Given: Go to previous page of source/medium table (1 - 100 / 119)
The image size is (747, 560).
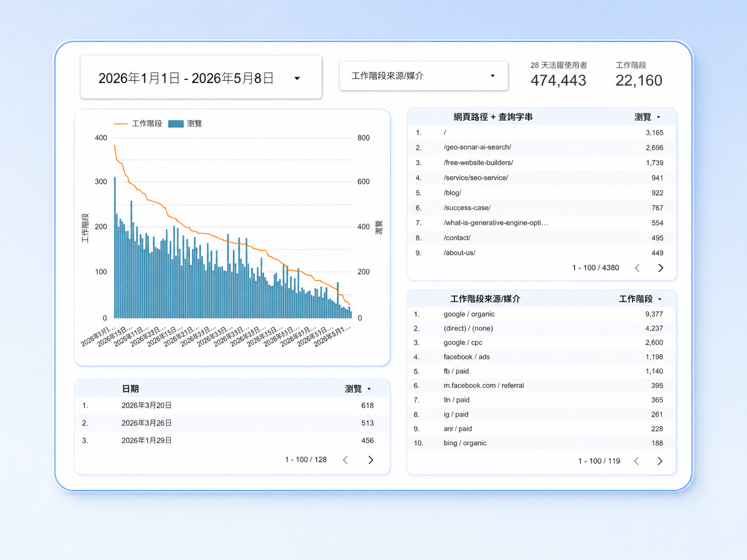Looking at the screenshot, I should pos(637,461).
